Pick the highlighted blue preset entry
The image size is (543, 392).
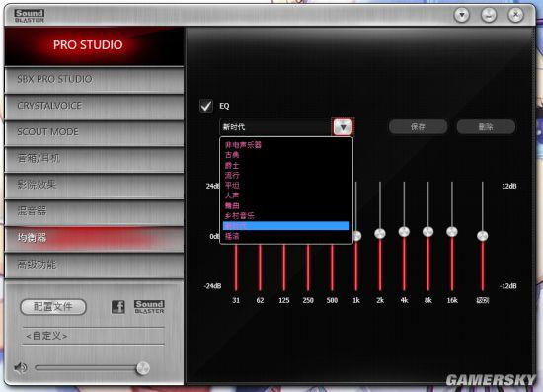click(x=286, y=226)
